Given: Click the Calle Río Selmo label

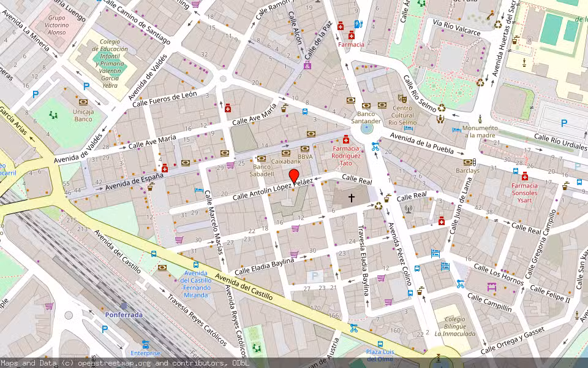Looking at the screenshot, I should tap(420, 93).
